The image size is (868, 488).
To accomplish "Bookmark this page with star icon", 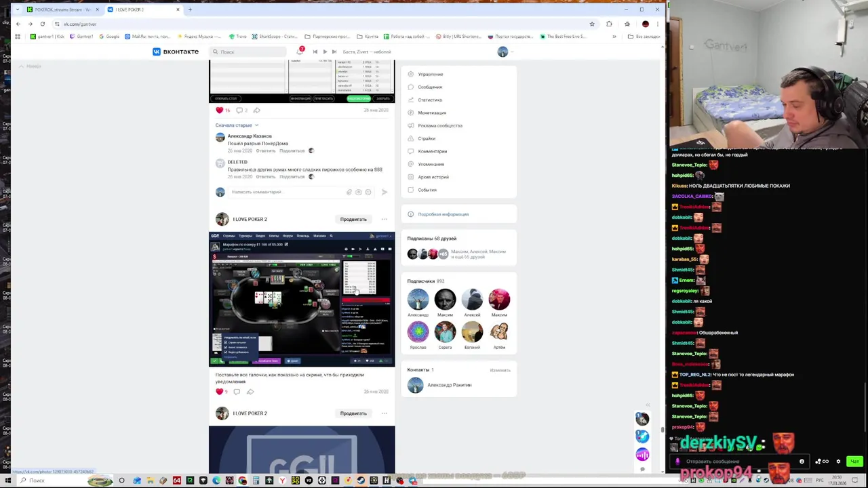I will tap(591, 24).
